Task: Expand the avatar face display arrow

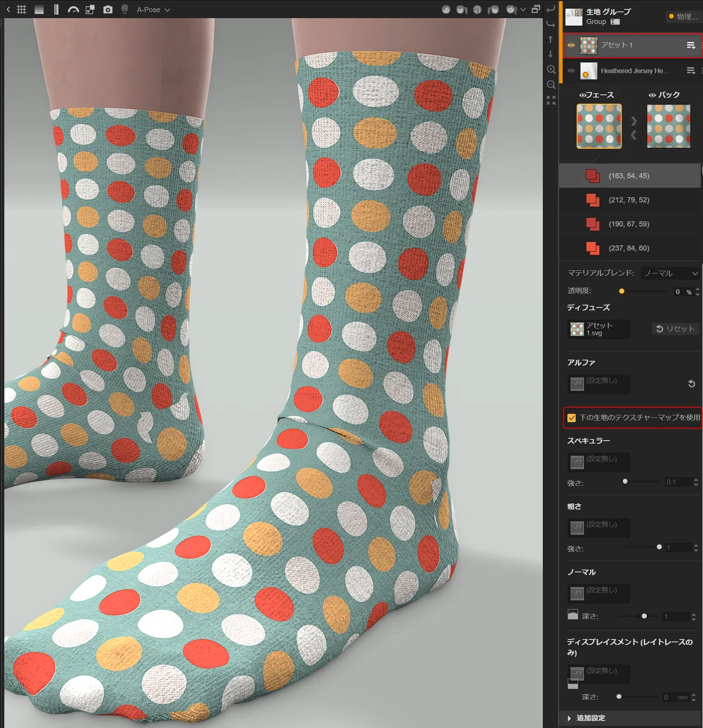Action: [523, 9]
